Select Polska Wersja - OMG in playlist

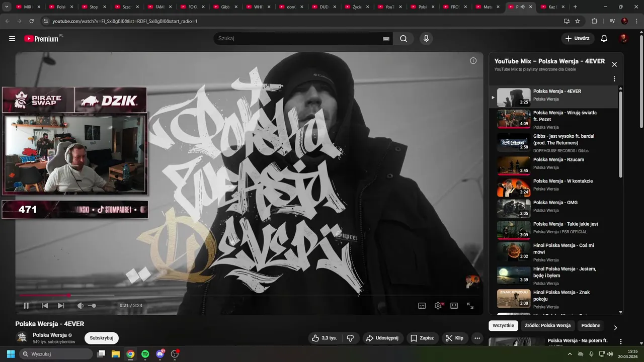(x=553, y=208)
